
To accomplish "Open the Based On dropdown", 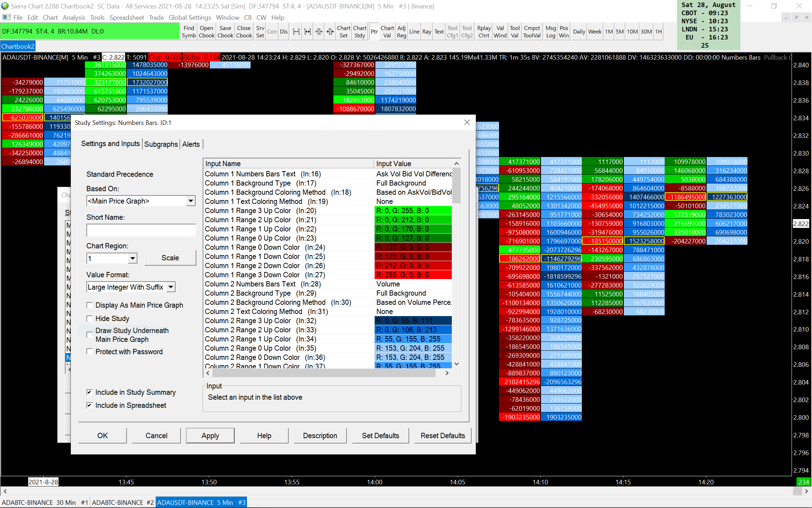I will (191, 201).
